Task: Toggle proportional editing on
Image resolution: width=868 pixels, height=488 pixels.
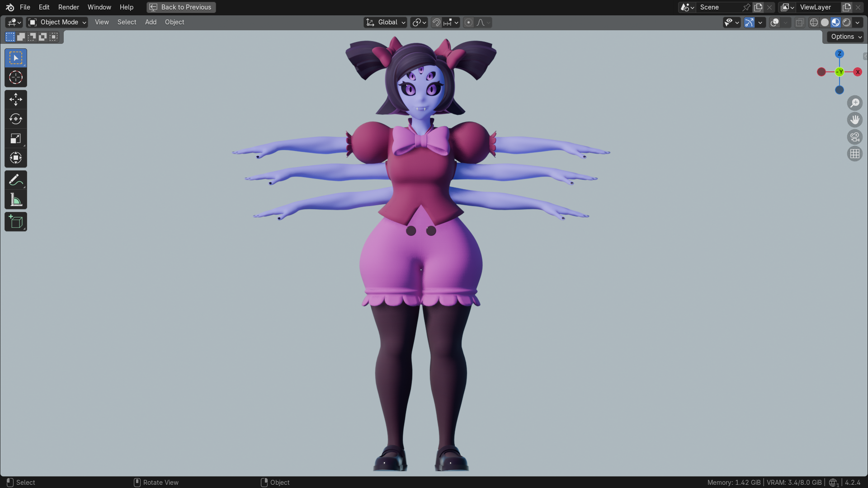Action: 469,22
